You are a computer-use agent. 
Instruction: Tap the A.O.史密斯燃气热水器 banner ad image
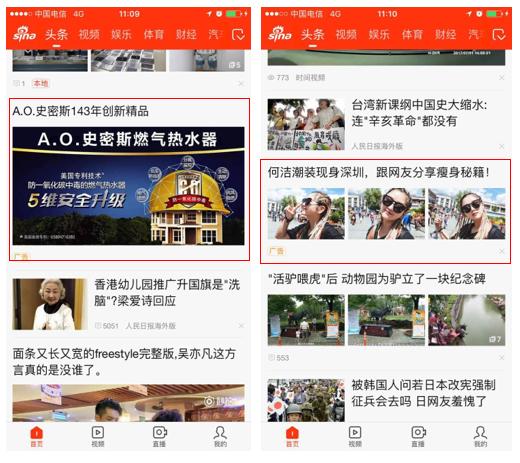point(128,186)
